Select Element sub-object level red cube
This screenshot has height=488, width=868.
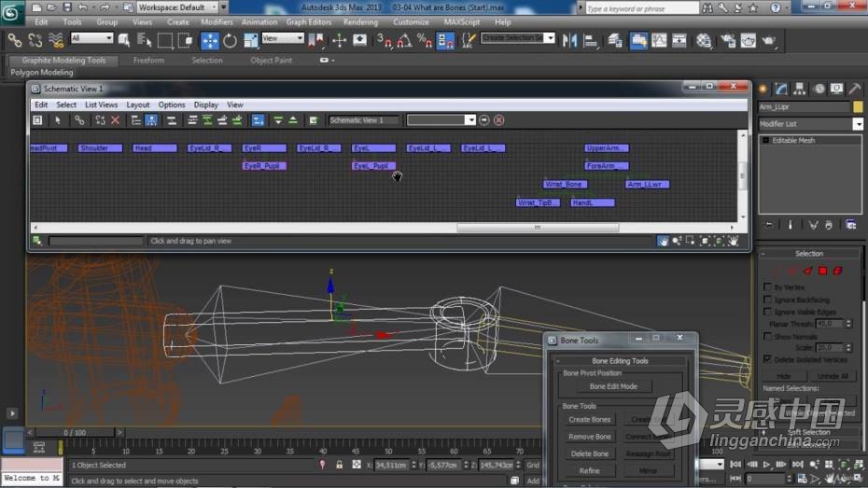pyautogui.click(x=837, y=271)
